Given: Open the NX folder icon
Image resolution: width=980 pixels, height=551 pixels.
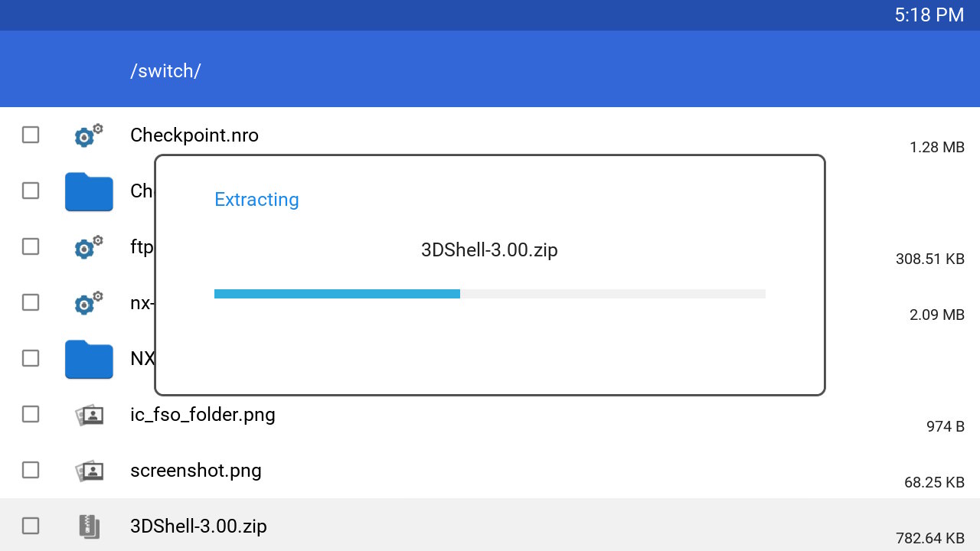Looking at the screenshot, I should point(89,359).
